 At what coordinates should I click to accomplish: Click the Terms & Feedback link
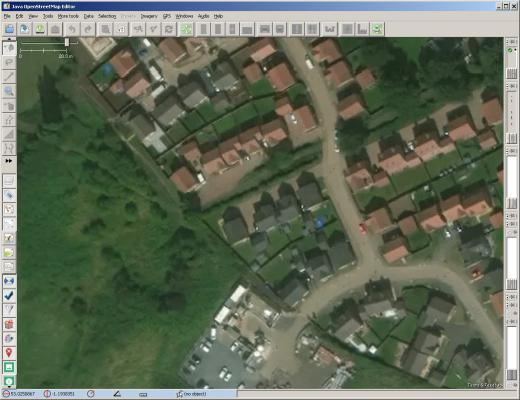click(x=484, y=385)
